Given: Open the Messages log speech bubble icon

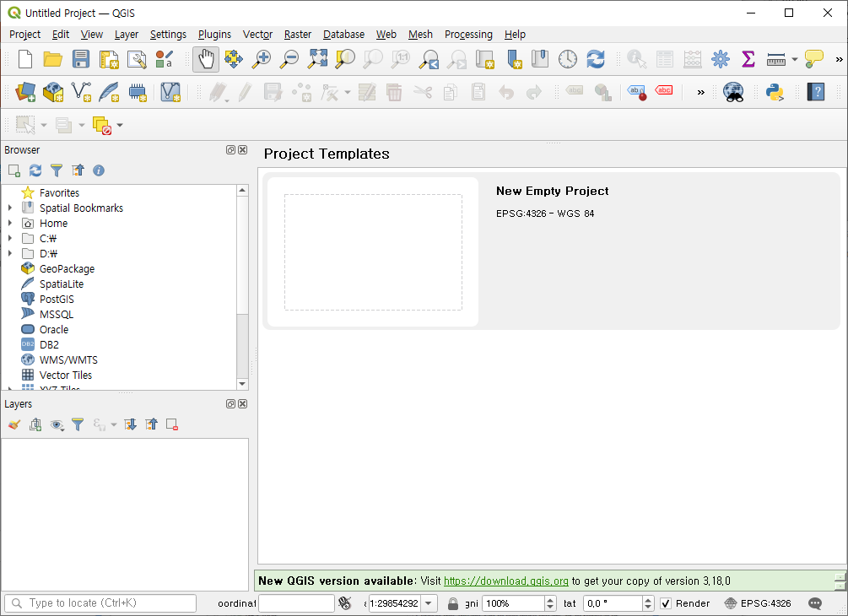Looking at the screenshot, I should point(815,603).
